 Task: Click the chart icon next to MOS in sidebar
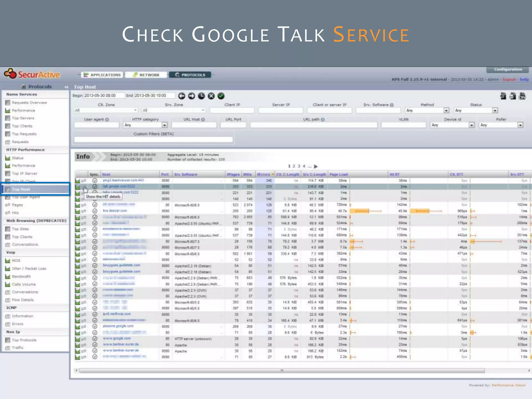point(8,261)
